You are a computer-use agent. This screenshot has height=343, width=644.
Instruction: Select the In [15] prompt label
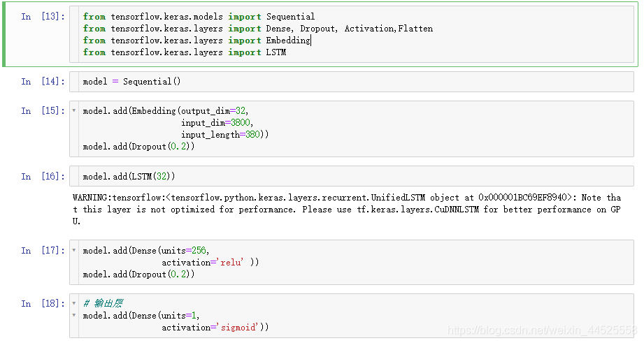tap(43, 111)
